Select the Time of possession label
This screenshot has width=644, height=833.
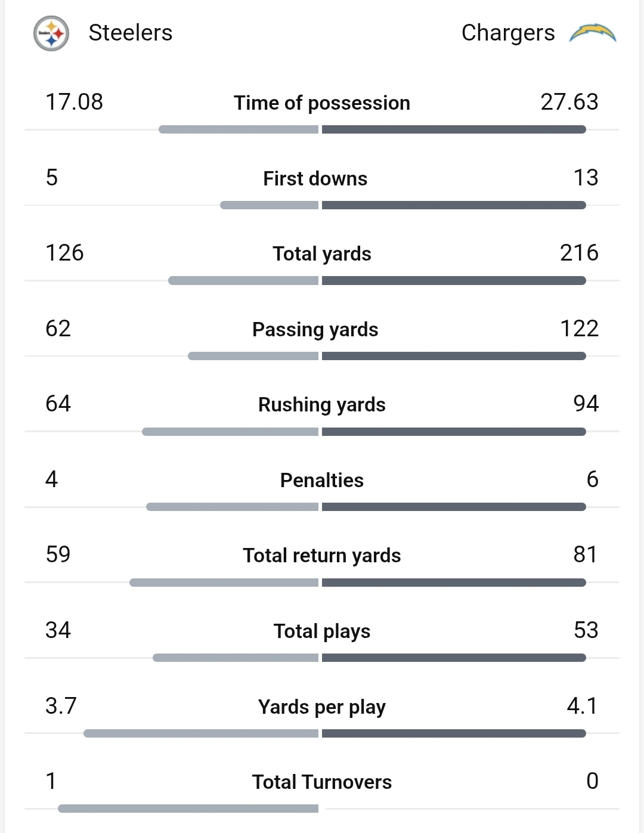(322, 103)
